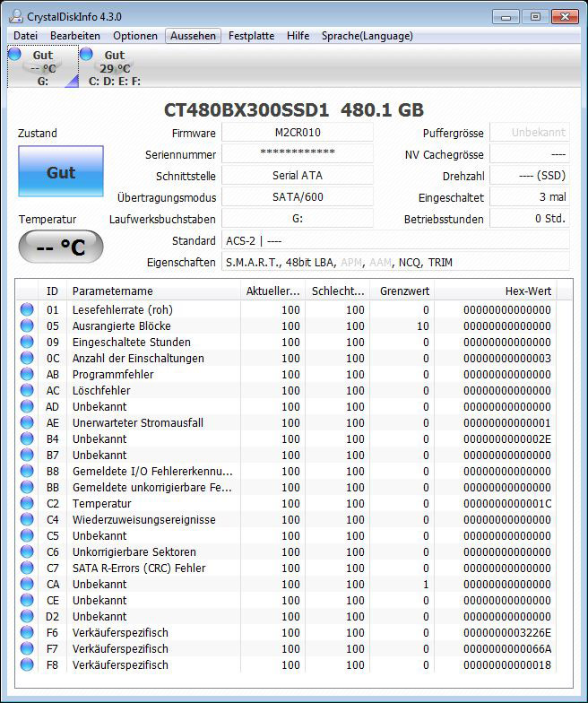Click status orb of row C5
Screen dimensions: 588x703
point(27,535)
